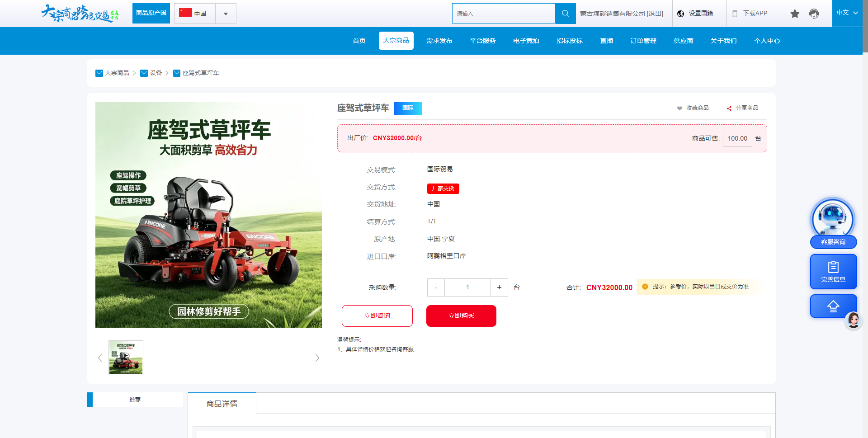Viewport: 868px width, 438px height.
Task: Click the phone icon for 下载APP
Action: click(735, 14)
